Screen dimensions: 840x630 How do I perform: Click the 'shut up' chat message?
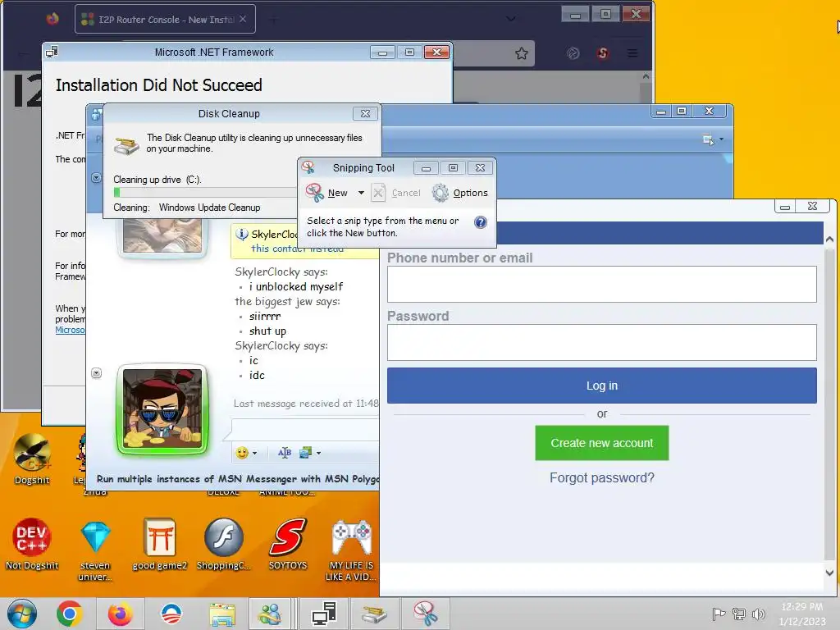pyautogui.click(x=267, y=331)
